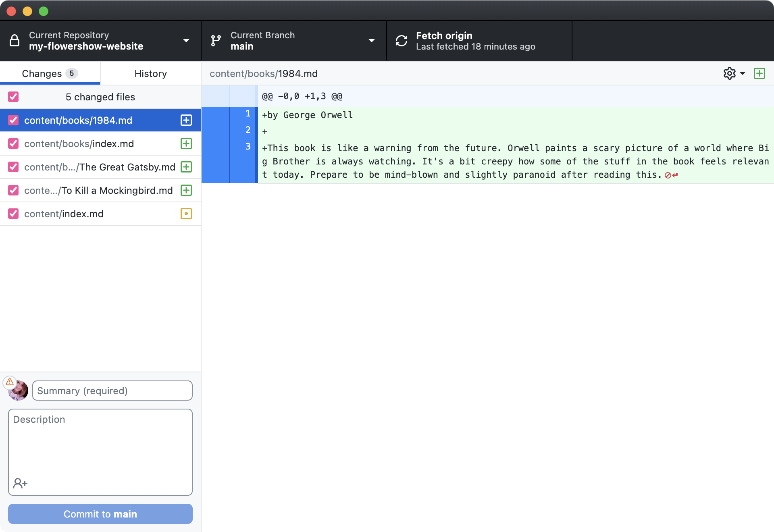Click the fetch origin sync icon
The image size is (774, 532).
(402, 41)
